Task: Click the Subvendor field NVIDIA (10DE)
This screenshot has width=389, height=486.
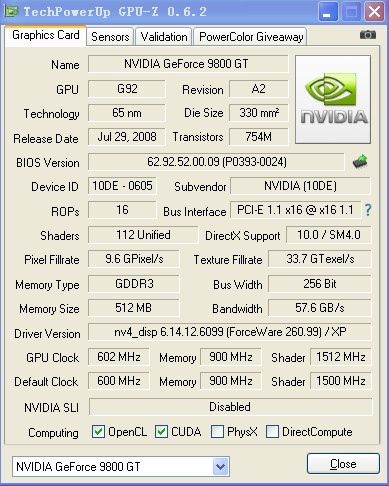Action: [x=300, y=186]
